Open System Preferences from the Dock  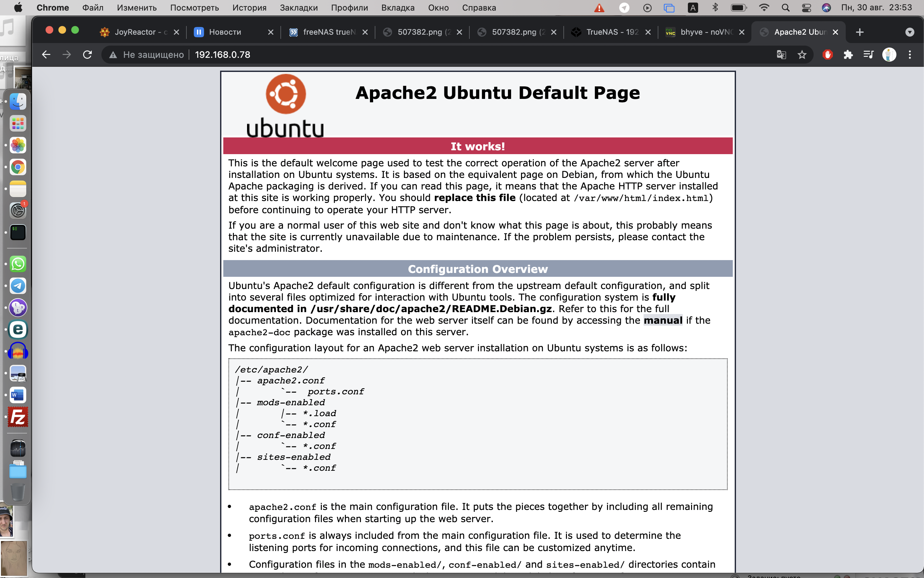pyautogui.click(x=18, y=210)
